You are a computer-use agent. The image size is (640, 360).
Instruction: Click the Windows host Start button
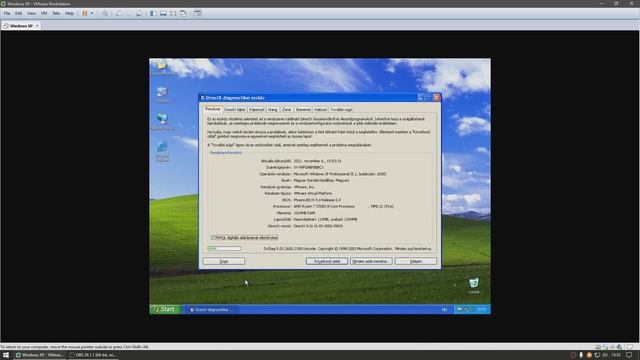pos(6,355)
